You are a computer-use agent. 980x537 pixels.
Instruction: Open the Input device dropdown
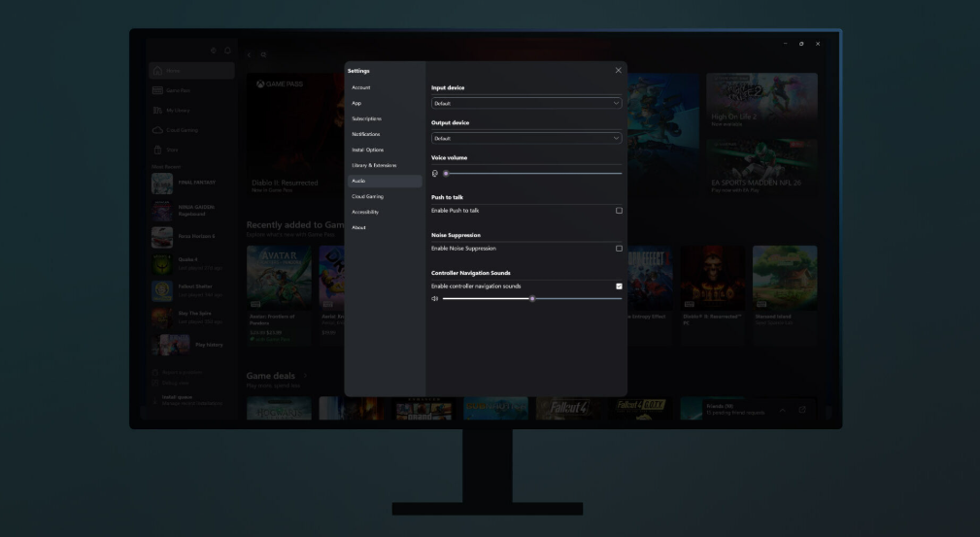click(x=525, y=103)
